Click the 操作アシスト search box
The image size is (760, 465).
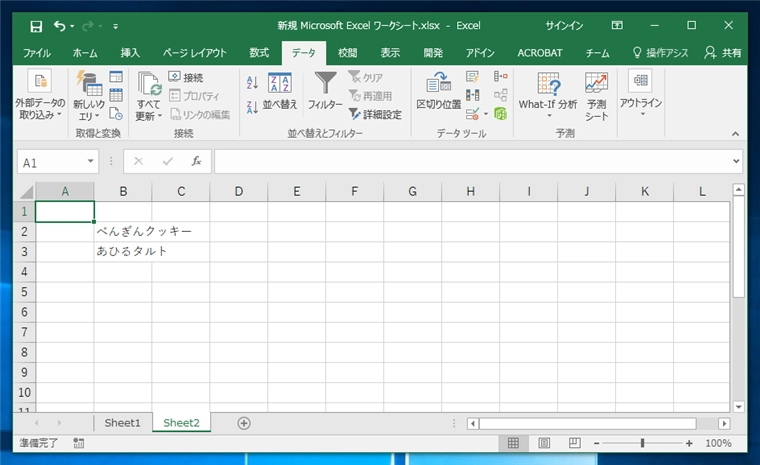pos(661,53)
